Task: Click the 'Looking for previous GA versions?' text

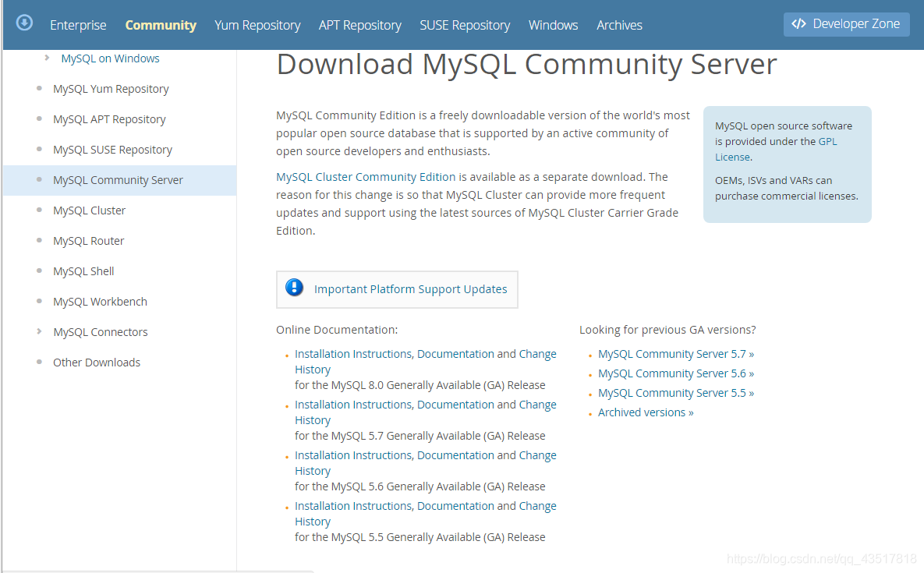Action: pyautogui.click(x=667, y=330)
